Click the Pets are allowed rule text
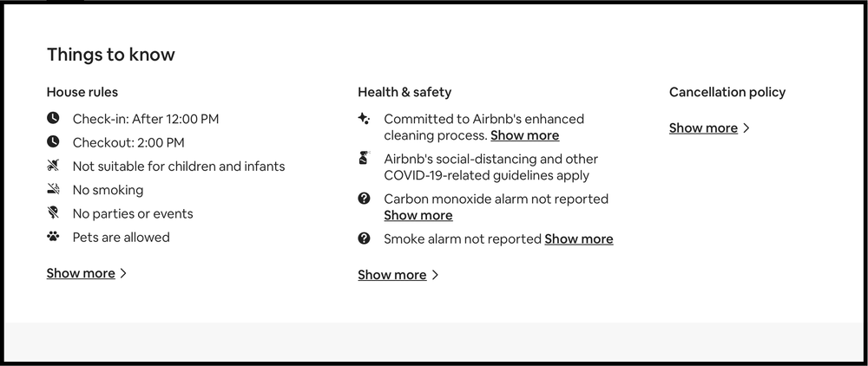The height and width of the screenshot is (366, 868). (122, 237)
